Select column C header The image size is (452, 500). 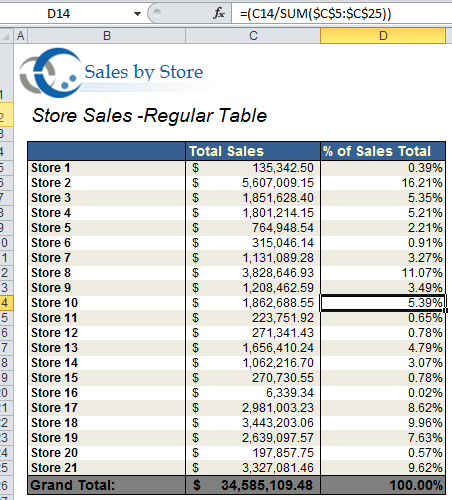[x=253, y=36]
